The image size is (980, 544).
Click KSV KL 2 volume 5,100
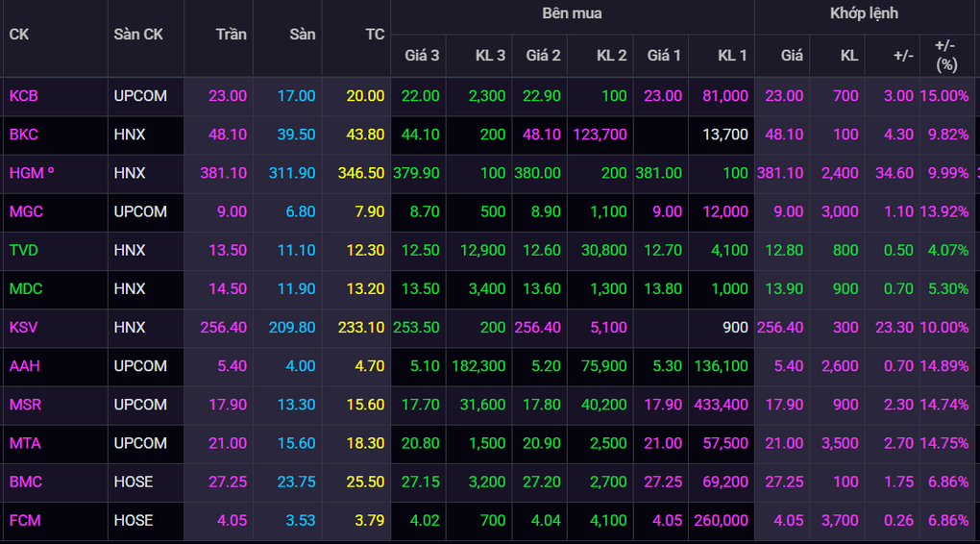(x=609, y=327)
